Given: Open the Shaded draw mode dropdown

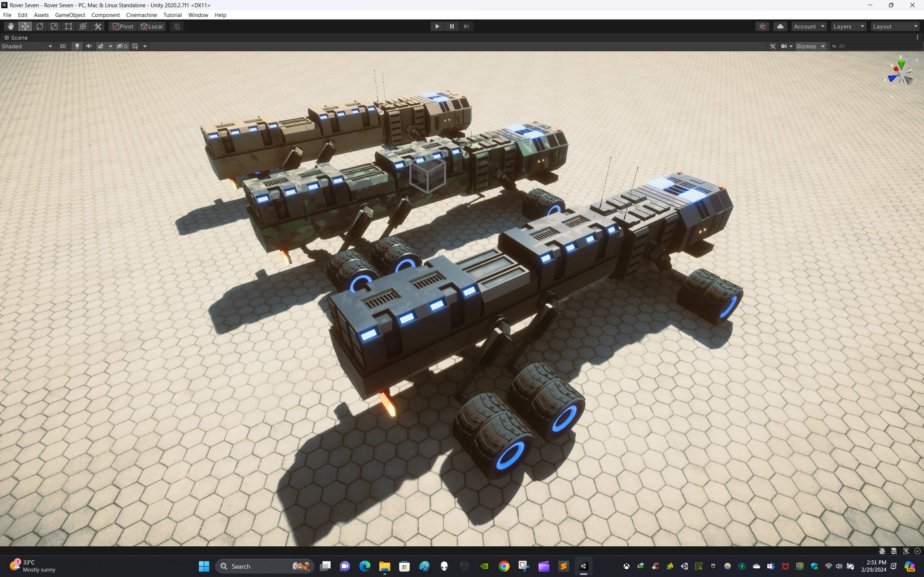Looking at the screenshot, I should (x=27, y=46).
